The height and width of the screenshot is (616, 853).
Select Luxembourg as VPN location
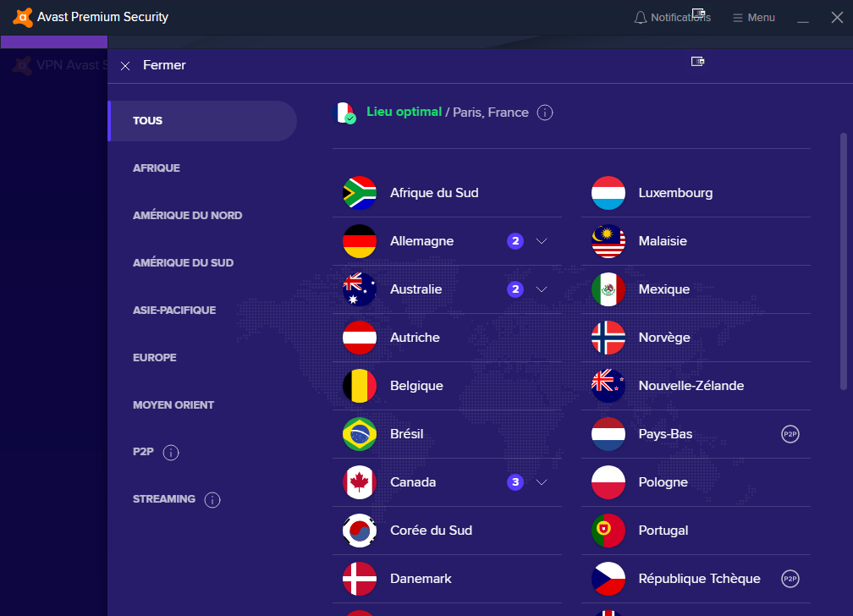click(696, 193)
